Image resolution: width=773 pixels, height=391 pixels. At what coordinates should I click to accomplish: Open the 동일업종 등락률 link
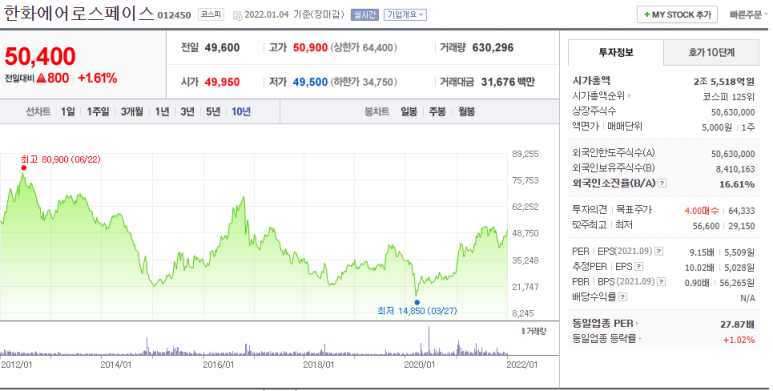click(x=607, y=339)
